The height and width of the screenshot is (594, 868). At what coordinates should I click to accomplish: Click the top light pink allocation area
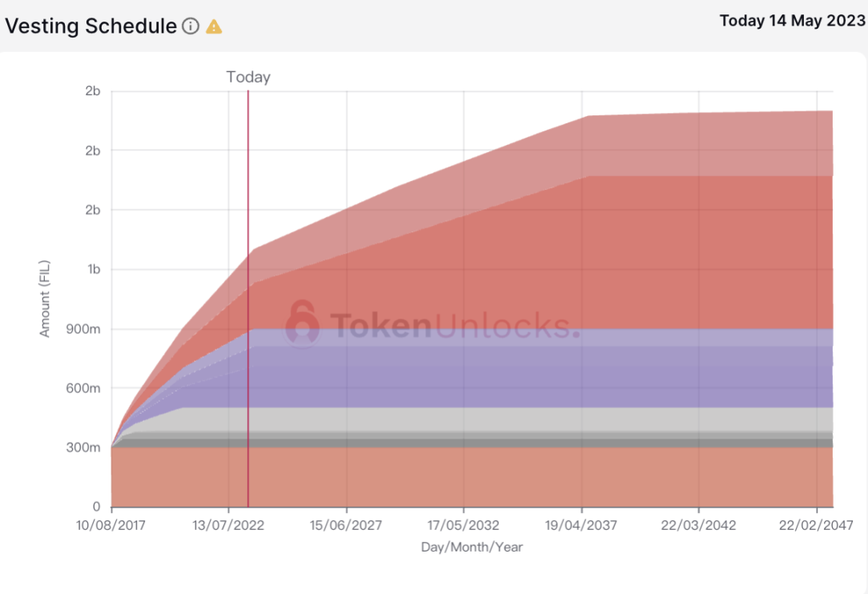click(710, 145)
